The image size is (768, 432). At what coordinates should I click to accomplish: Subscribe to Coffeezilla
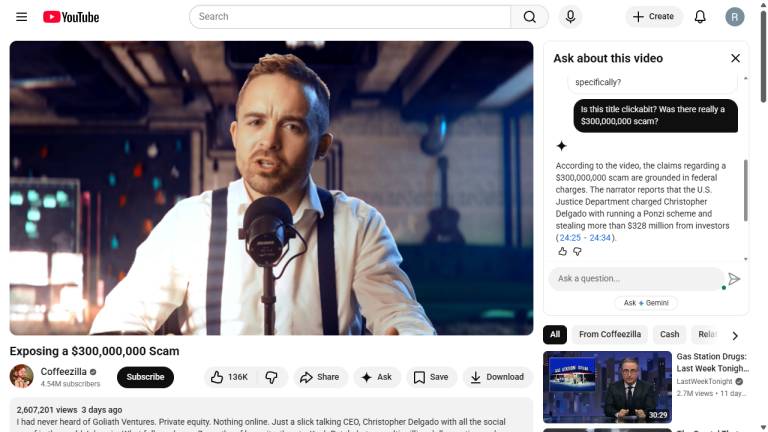pyautogui.click(x=145, y=377)
